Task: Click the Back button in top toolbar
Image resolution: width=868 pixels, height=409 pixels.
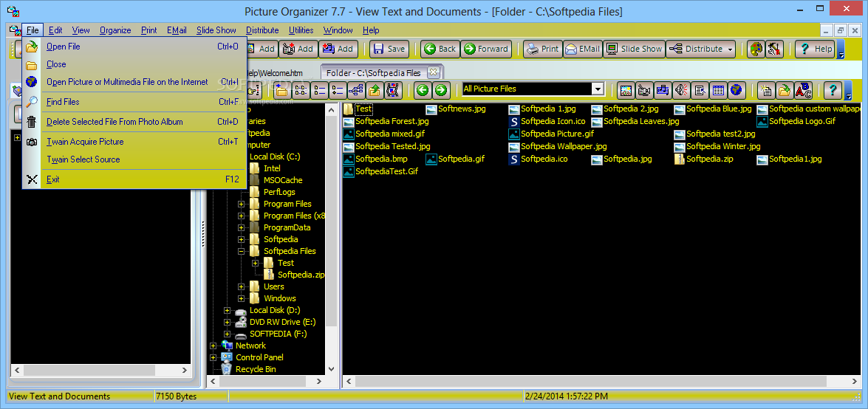Action: click(x=440, y=49)
